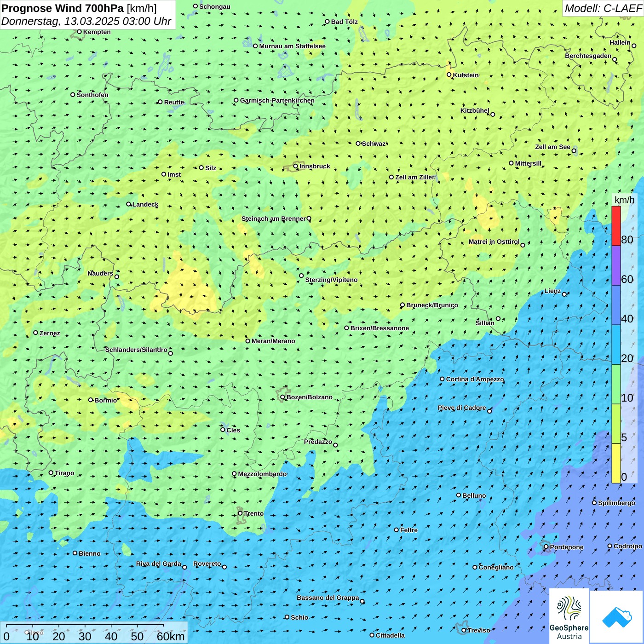Select the green 10–20 km/h legend band
The height and width of the screenshot is (644, 644).
pyautogui.click(x=616, y=385)
